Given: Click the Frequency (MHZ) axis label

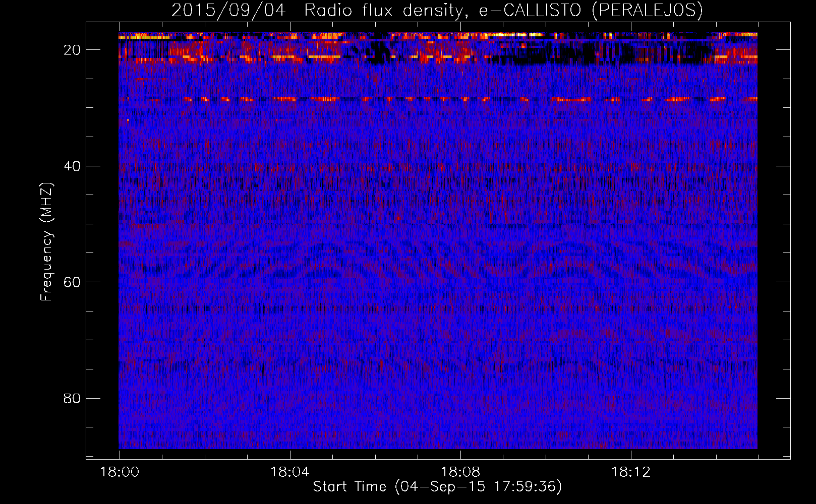Looking at the screenshot, I should (46, 242).
